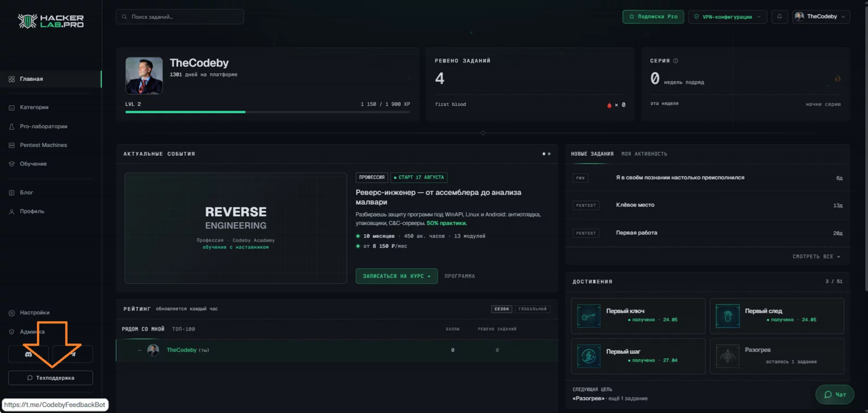
Task: Open the Первый ключ achievement icon
Action: pos(589,316)
